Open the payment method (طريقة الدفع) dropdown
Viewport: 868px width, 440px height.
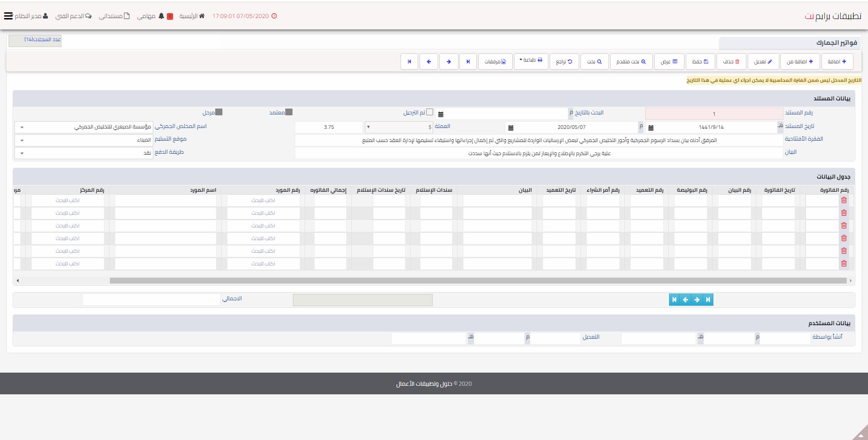tap(84, 153)
